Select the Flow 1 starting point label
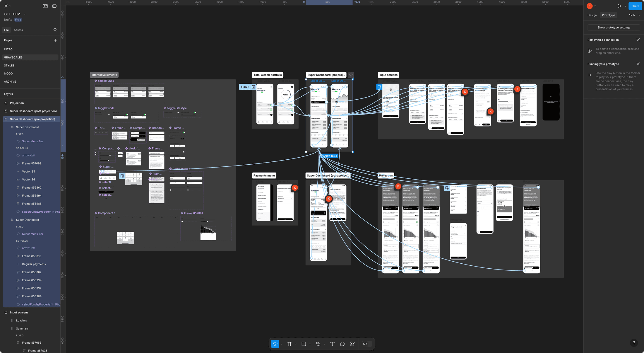The height and width of the screenshot is (353, 644). click(248, 87)
